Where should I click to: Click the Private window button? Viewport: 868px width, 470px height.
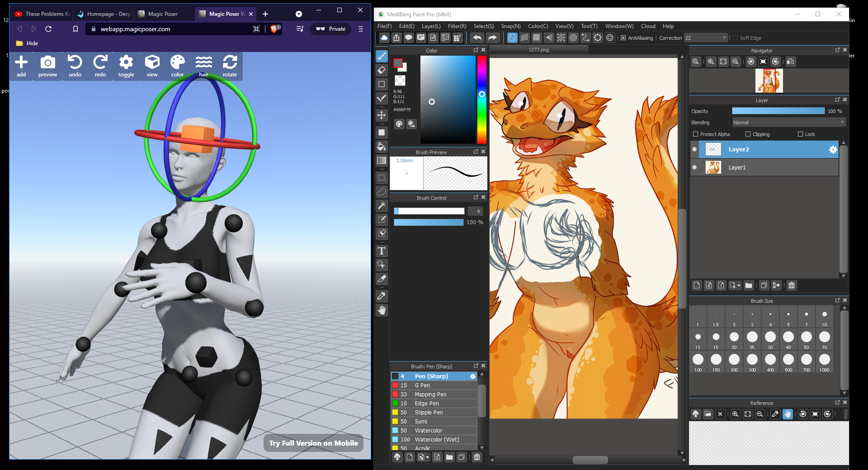point(330,29)
